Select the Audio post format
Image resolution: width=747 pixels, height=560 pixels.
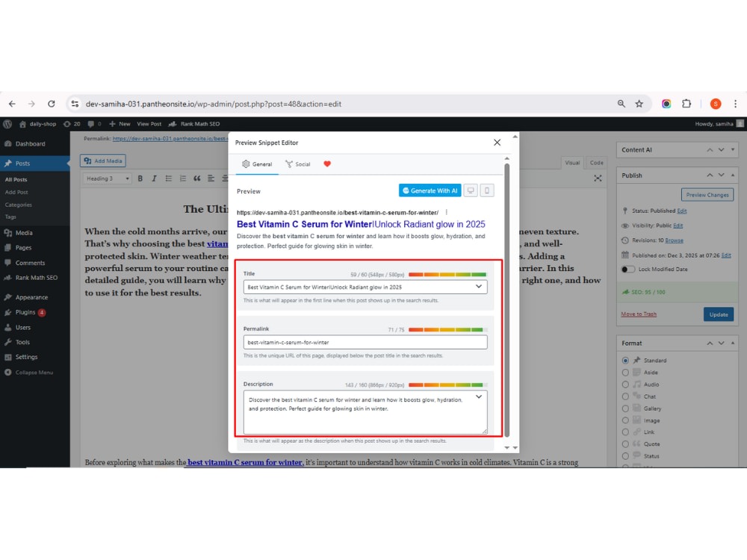[625, 385]
